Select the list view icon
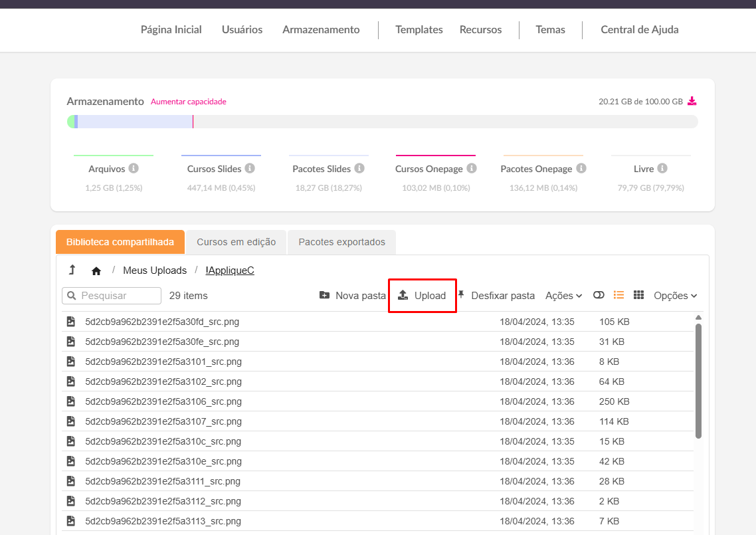The image size is (756, 535). pyautogui.click(x=618, y=295)
